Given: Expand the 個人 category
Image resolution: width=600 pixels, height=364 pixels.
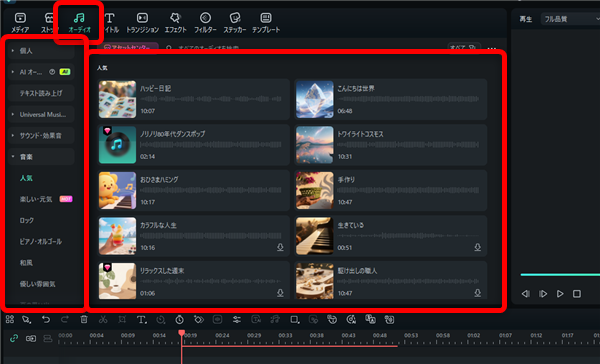Looking at the screenshot, I should pos(41,51).
